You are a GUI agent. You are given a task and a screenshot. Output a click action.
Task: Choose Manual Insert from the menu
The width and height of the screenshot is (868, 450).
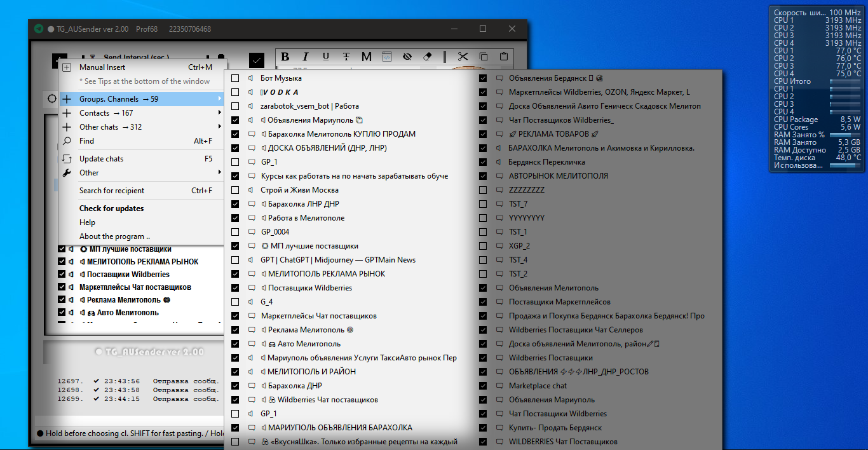tap(141, 67)
